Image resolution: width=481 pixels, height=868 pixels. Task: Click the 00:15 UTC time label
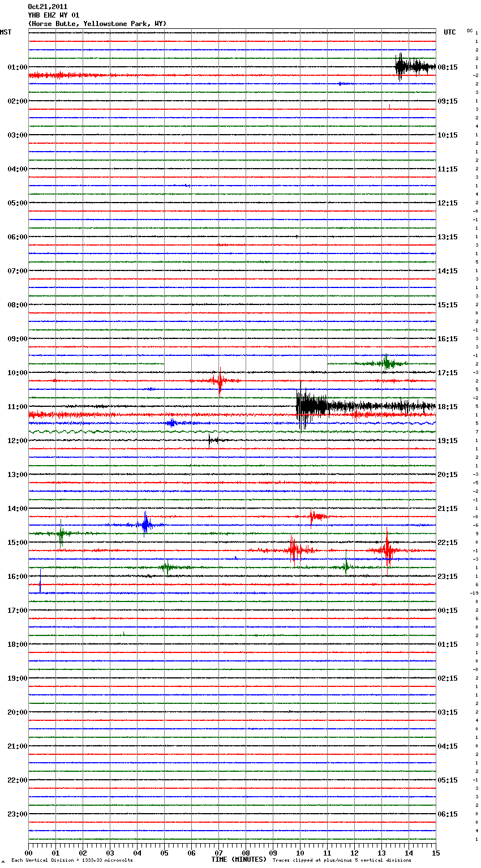tap(448, 611)
